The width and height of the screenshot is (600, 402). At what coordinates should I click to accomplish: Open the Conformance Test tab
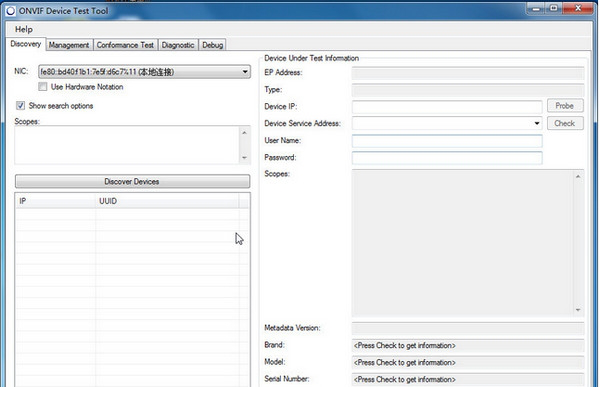pos(125,45)
